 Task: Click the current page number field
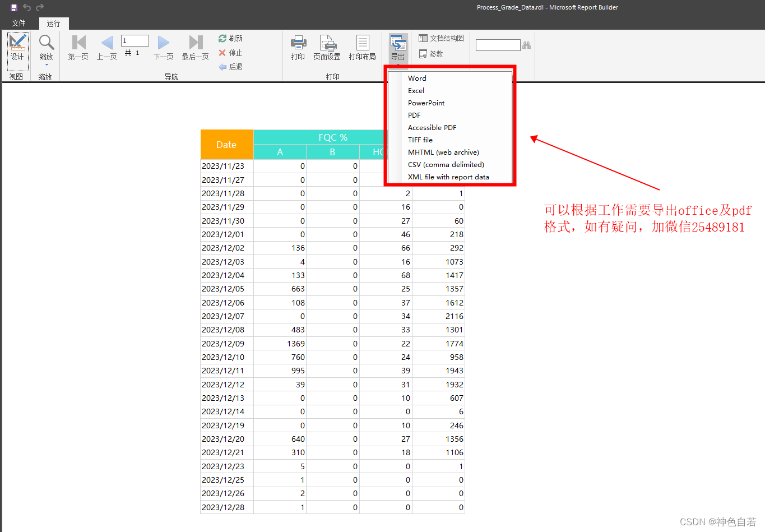tap(135, 40)
